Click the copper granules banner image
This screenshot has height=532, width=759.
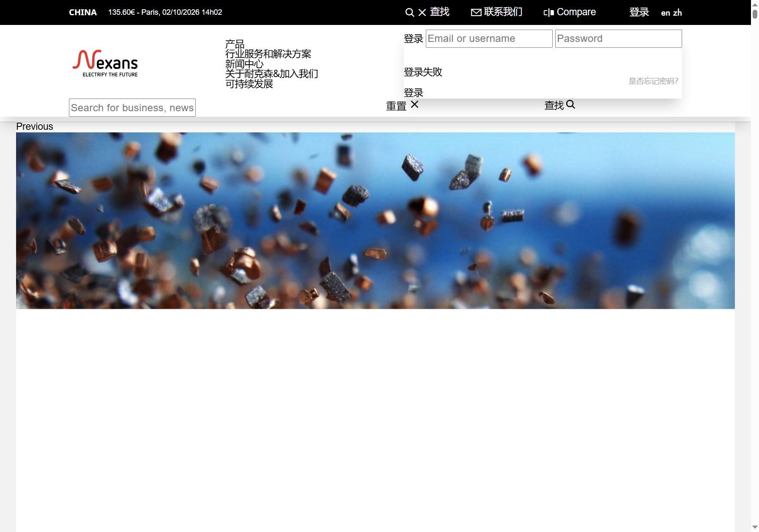coord(375,221)
